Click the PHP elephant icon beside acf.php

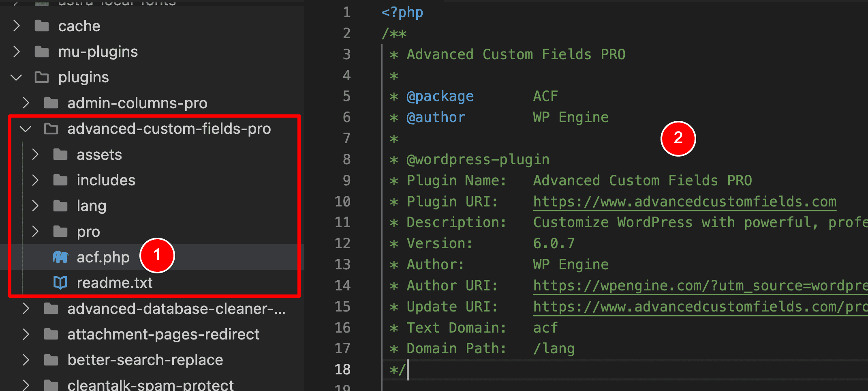[x=60, y=257]
